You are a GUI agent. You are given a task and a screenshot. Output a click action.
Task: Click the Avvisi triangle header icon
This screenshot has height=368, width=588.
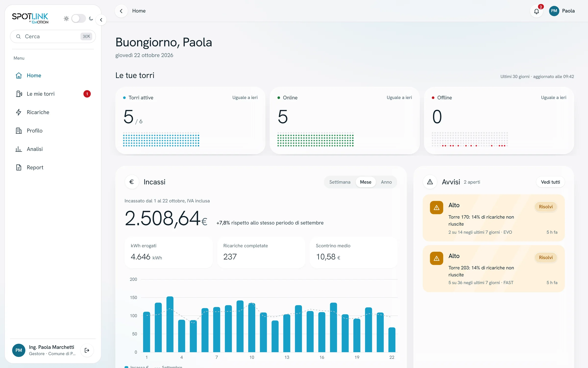(x=430, y=182)
